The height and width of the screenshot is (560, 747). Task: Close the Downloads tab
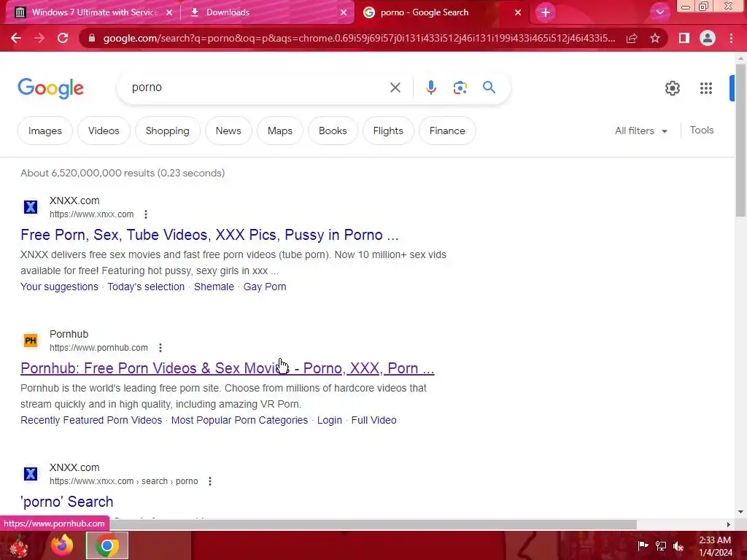(x=344, y=12)
